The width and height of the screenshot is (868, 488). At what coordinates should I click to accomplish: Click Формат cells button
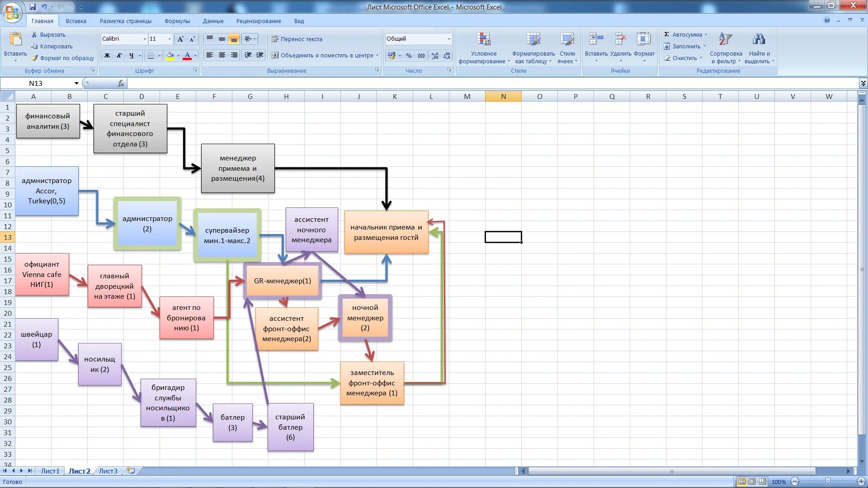[x=644, y=48]
